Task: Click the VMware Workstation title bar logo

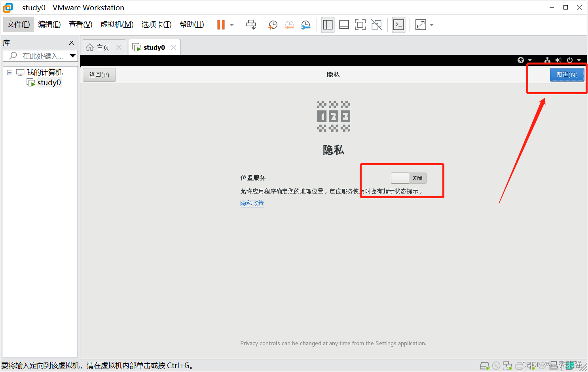Action: [x=8, y=8]
